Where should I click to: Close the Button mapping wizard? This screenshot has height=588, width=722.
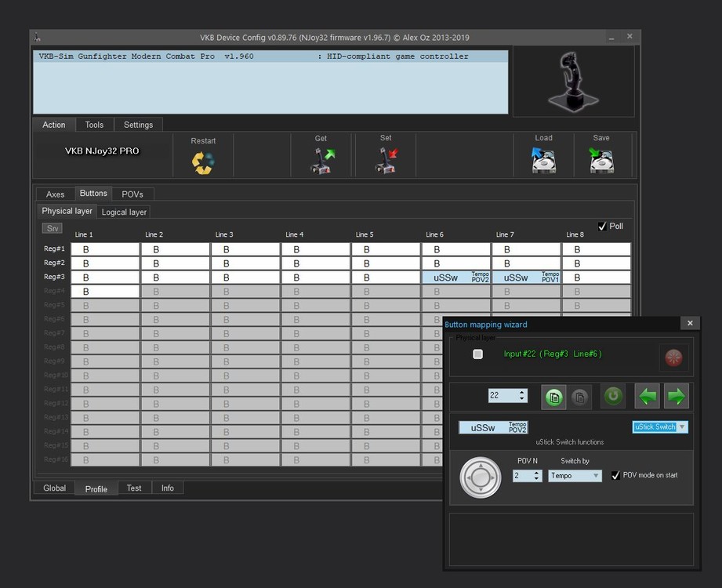point(690,323)
